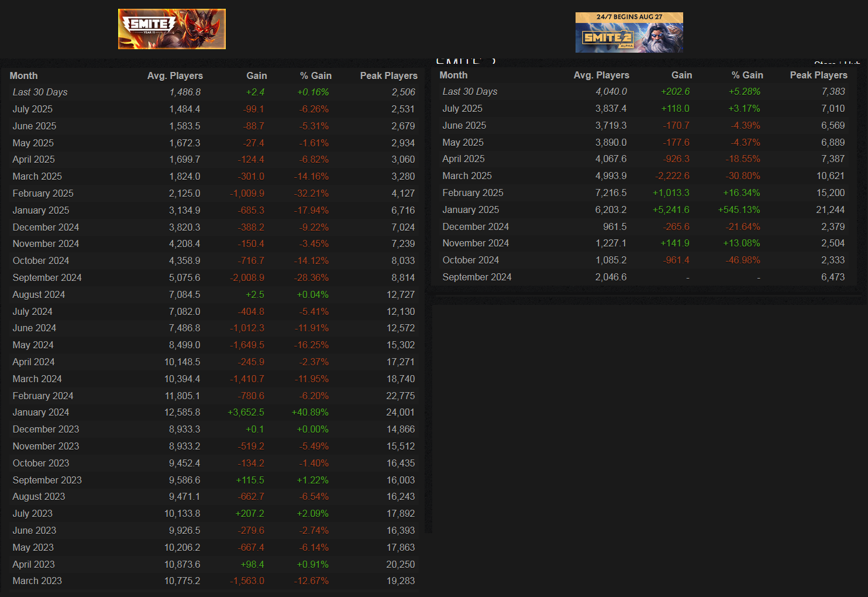Select the 1,672.3 average players value
This screenshot has width=868, height=597.
(185, 143)
